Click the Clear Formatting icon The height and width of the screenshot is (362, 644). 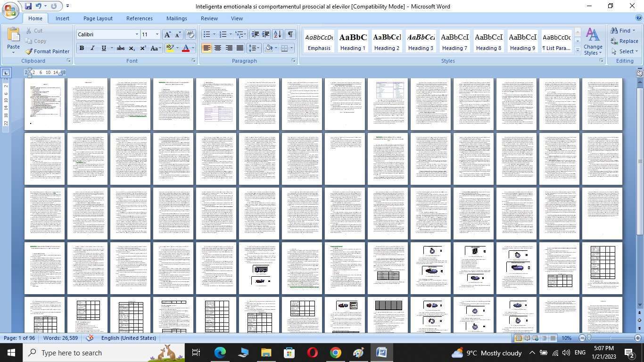[x=190, y=34]
